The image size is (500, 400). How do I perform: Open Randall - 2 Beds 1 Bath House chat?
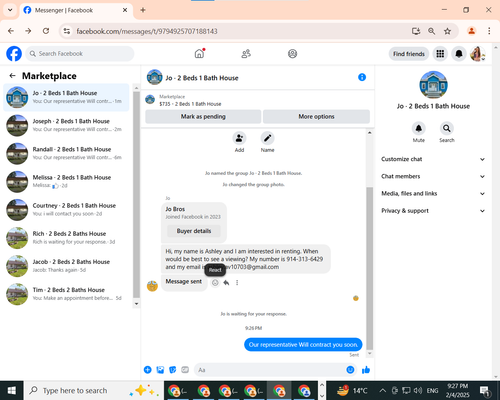coord(66,153)
